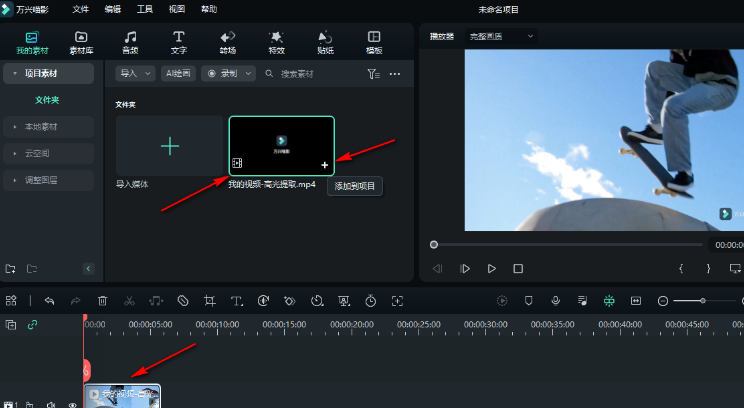Expand the 云空间 section
The image size is (744, 408).
48,153
